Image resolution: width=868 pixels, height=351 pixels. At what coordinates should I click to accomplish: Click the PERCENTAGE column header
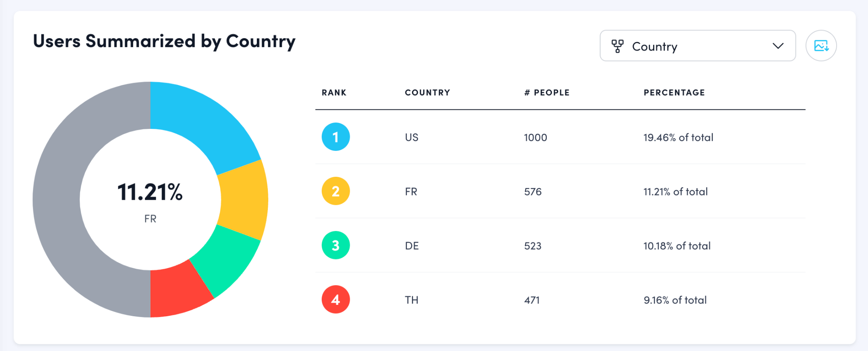click(674, 93)
